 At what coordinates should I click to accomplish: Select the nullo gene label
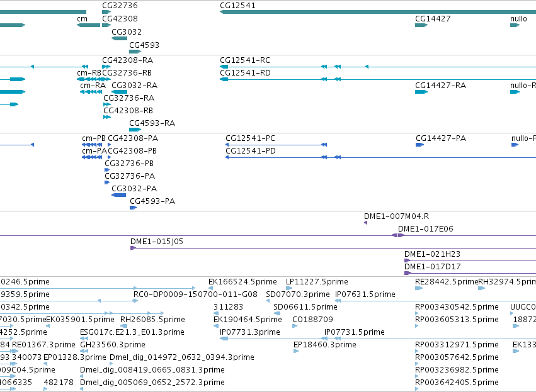pos(518,19)
